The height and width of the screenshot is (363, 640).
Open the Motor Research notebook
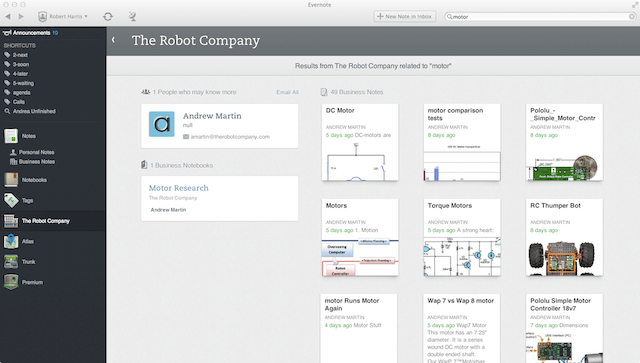click(x=178, y=188)
